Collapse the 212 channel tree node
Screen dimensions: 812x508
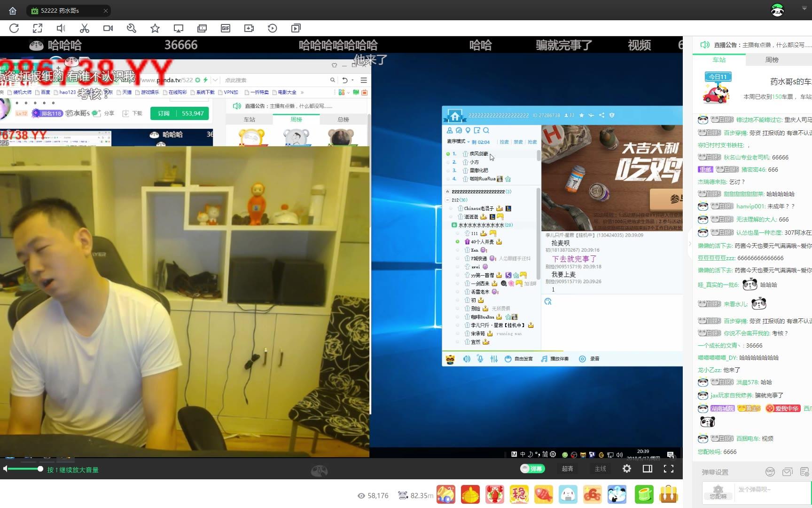(x=448, y=200)
